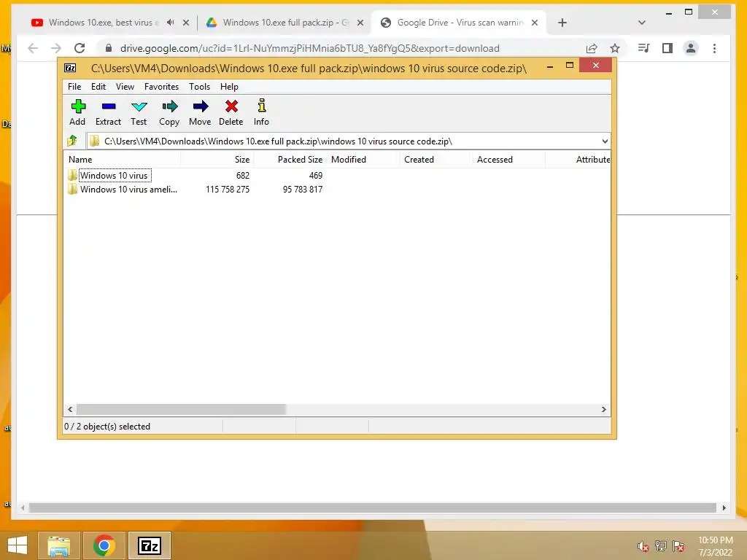Viewport: 747px width, 560px height.
Task: Sort by Packed Size column header
Action: click(x=290, y=160)
